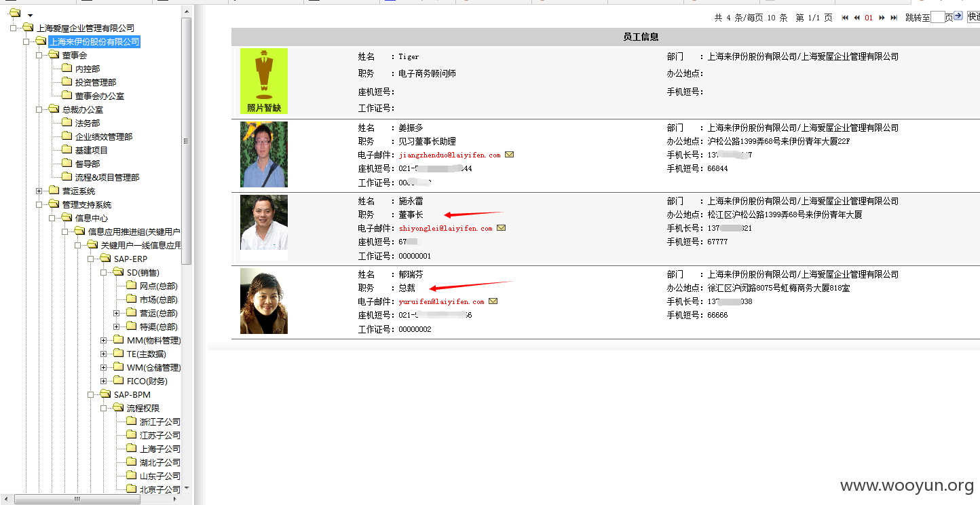Click the tree scrollbar down arrow
The height and width of the screenshot is (505, 980).
coord(187,488)
